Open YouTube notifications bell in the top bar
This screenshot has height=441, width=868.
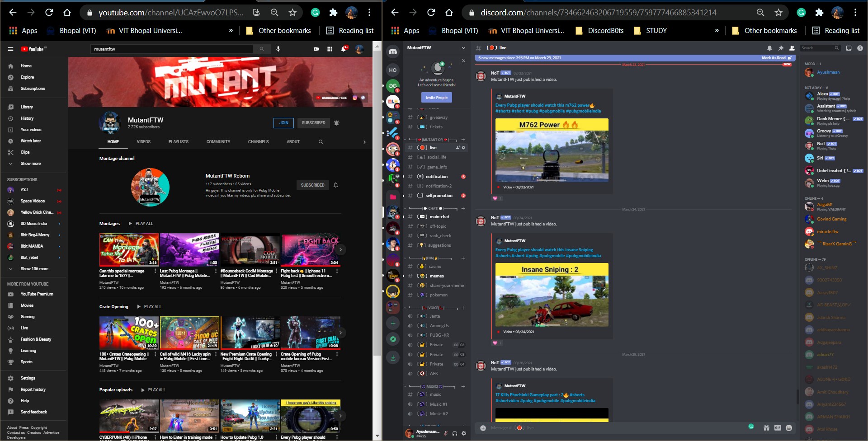(x=344, y=49)
